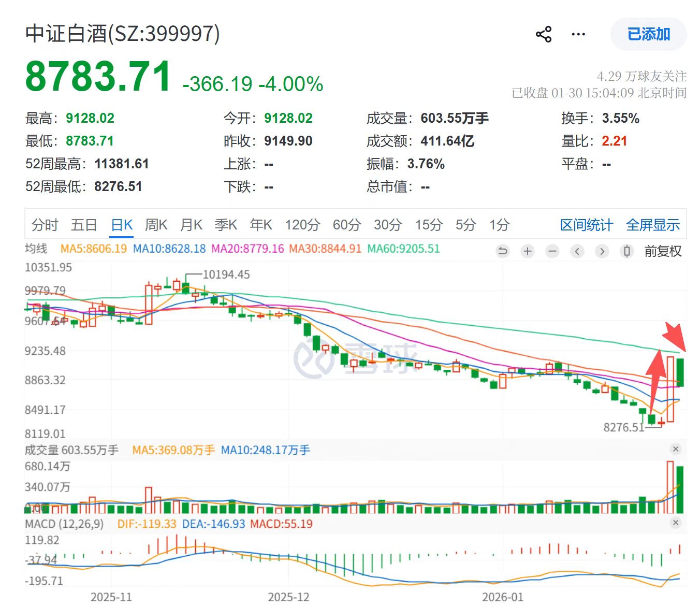Screen dimensions: 700x607
Task: Click the DEA:-146.93 value
Action: 213,524
